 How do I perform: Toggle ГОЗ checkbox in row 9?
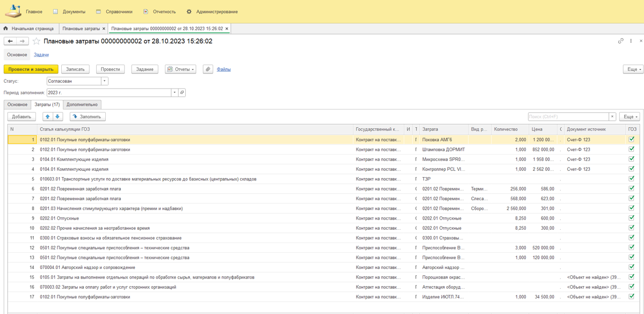632,218
